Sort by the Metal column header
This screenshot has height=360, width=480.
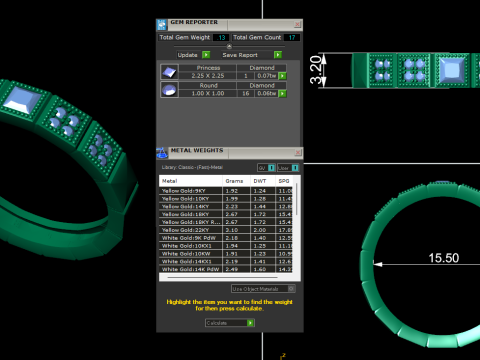190,181
